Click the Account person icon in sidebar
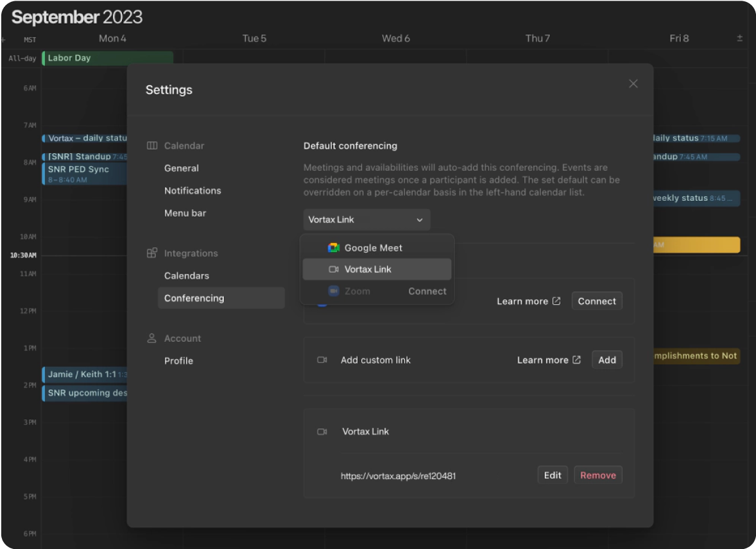756x549 pixels. 152,338
